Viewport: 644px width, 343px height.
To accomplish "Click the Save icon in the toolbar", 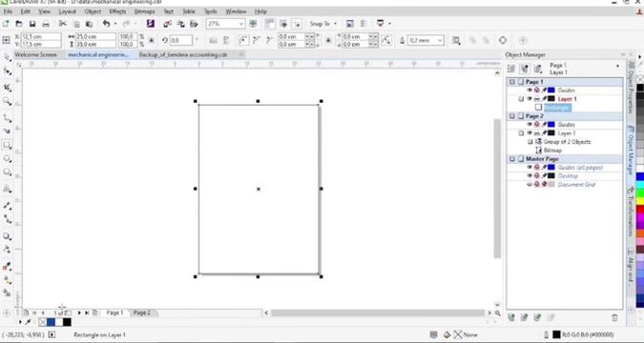I will pyautogui.click(x=32, y=24).
